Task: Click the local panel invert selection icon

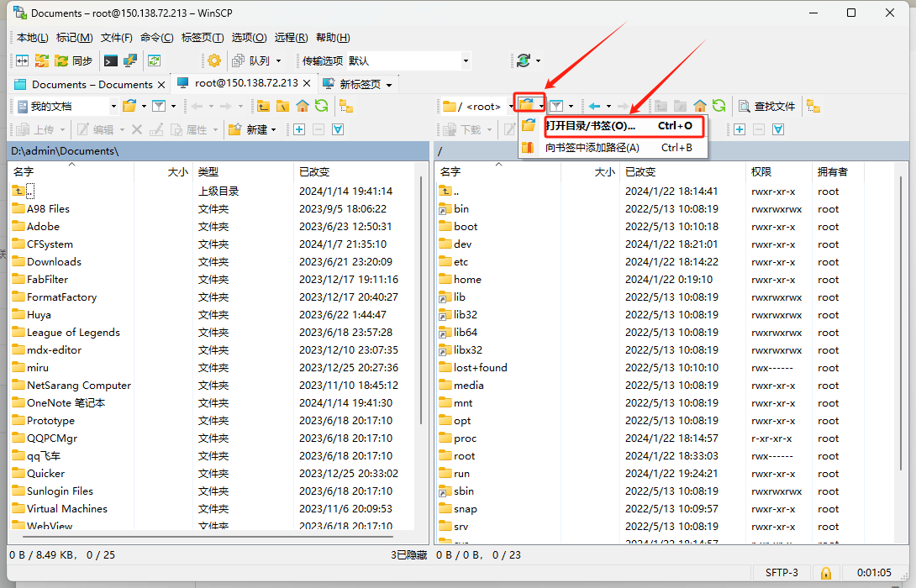Action: pyautogui.click(x=338, y=129)
